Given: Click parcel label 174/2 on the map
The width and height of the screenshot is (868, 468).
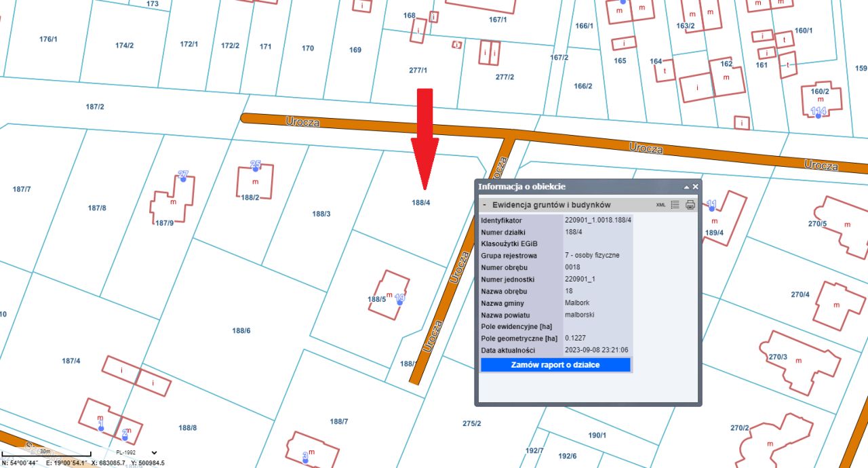Looking at the screenshot, I should (125, 45).
